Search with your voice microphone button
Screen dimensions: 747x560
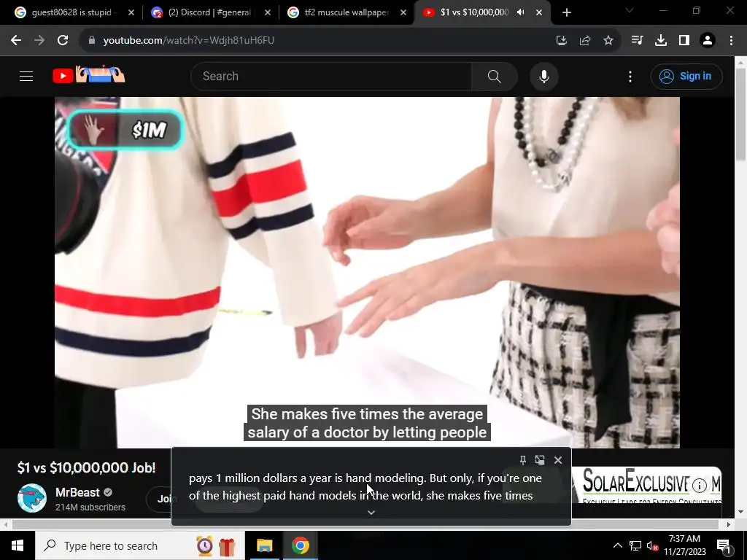544,76
